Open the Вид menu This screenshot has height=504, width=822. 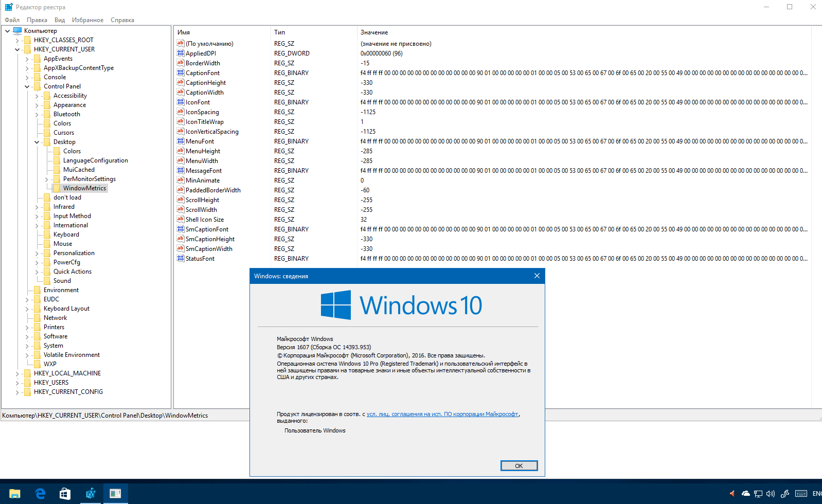coord(60,20)
